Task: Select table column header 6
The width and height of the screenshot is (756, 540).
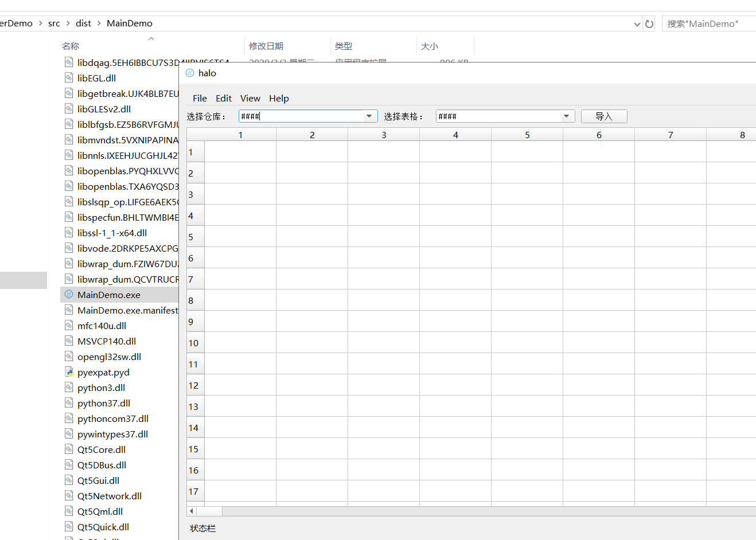Action: [x=599, y=135]
